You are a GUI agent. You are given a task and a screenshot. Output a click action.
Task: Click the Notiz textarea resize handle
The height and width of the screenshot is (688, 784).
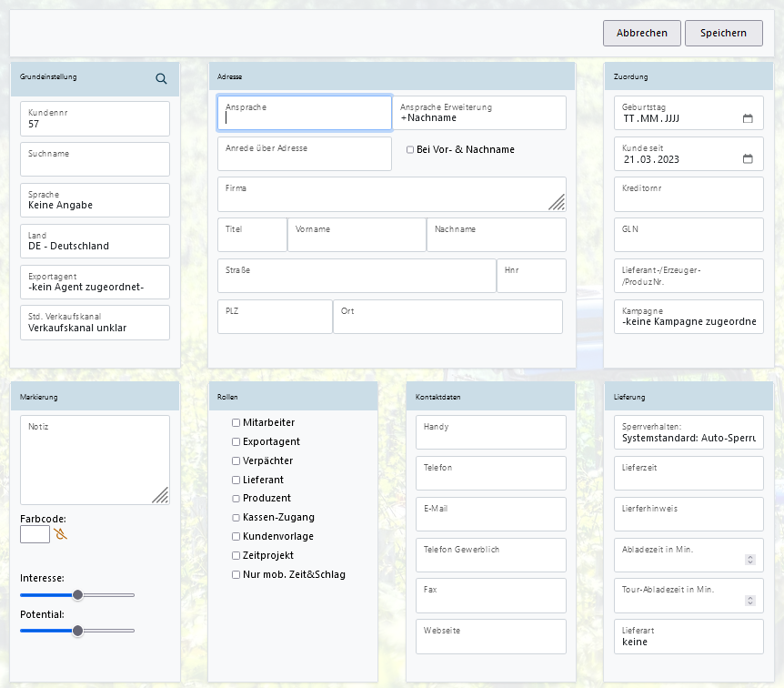click(x=159, y=494)
